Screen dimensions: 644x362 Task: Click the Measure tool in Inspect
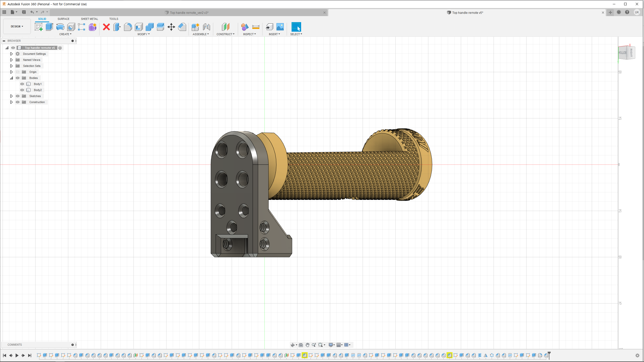point(256,27)
